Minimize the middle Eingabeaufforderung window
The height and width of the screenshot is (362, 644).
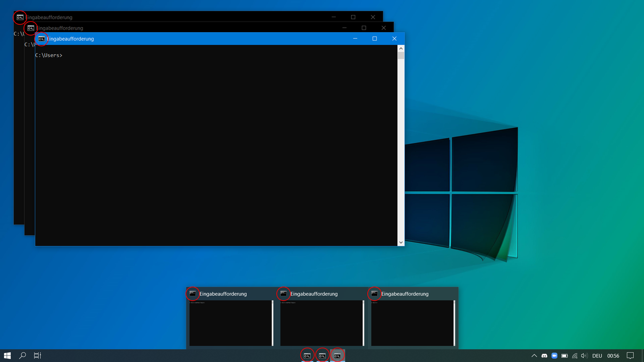point(345,28)
